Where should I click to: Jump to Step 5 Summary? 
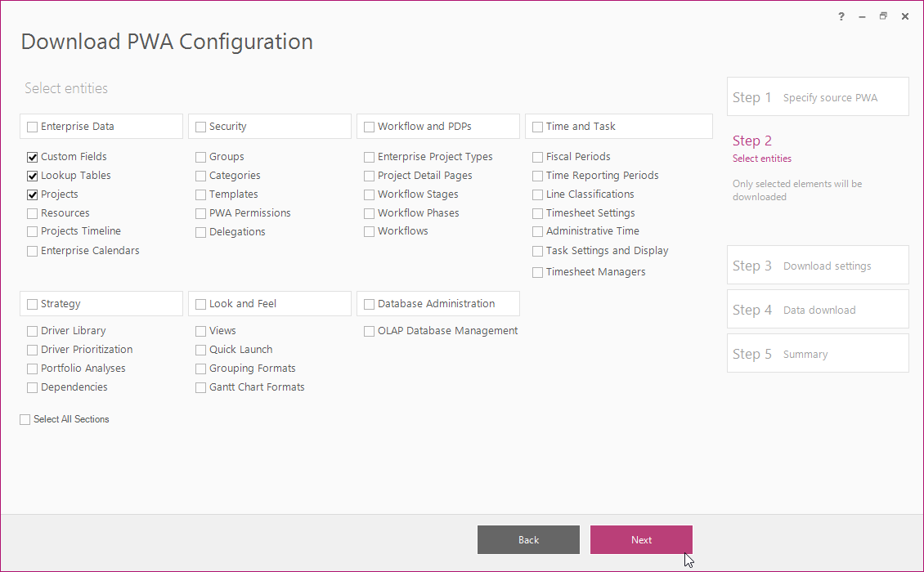(817, 354)
